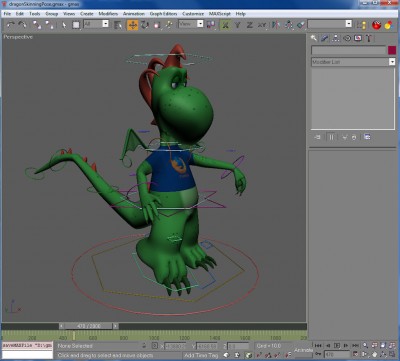Viewport: 400px width, 361px height.
Task: Open the File menu
Action: coord(7,14)
